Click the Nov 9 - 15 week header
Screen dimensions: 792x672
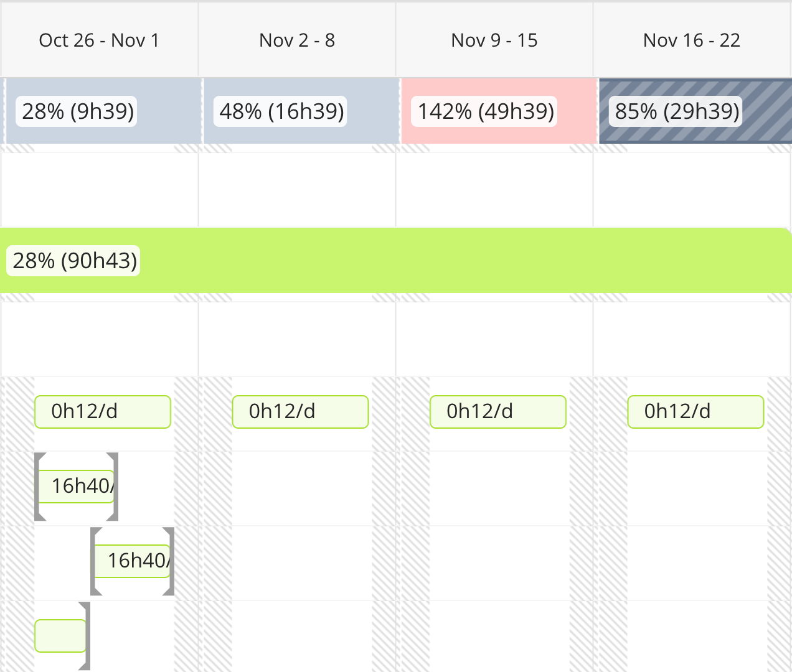[494, 40]
